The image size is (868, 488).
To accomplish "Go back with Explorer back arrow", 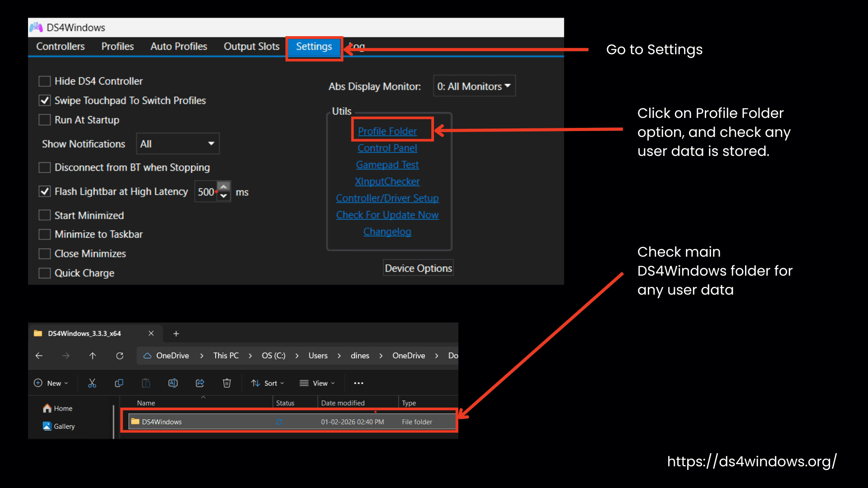I will (x=39, y=356).
